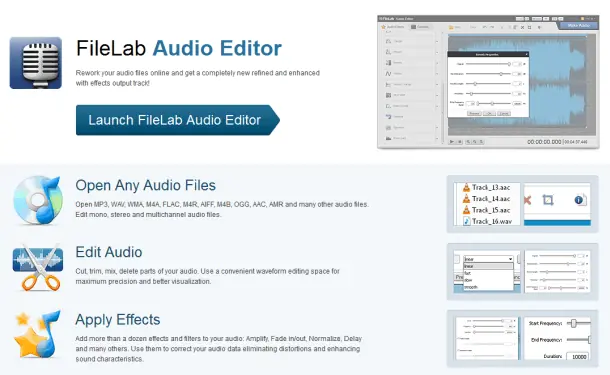Viewport: 610px width, 375px height.
Task: Select Track_16.wav in the file list
Action: (492, 221)
